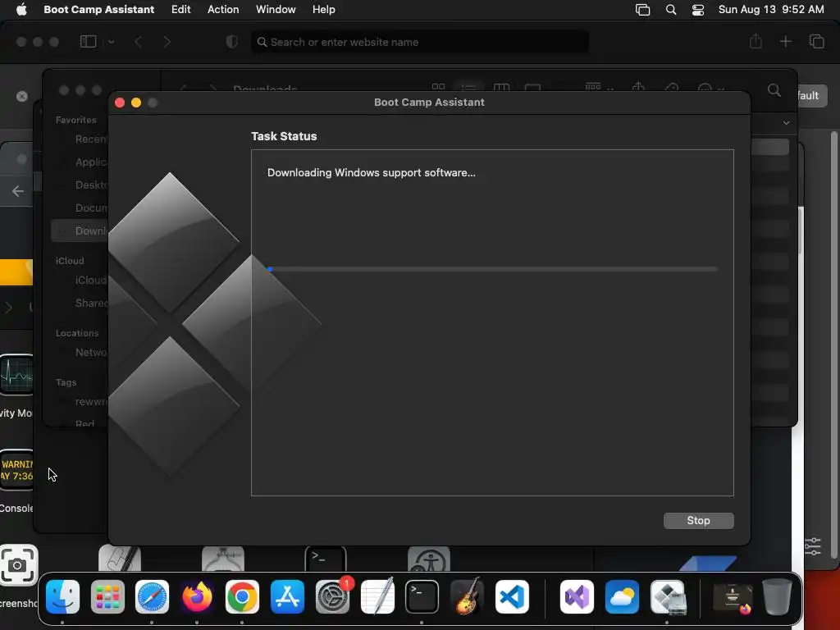
Task: Go back in the Safari window
Action: click(x=138, y=42)
